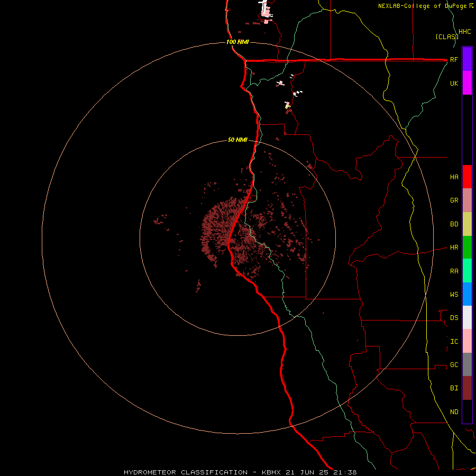Click the RF legend label
The width and height of the screenshot is (476, 476).
click(x=454, y=59)
